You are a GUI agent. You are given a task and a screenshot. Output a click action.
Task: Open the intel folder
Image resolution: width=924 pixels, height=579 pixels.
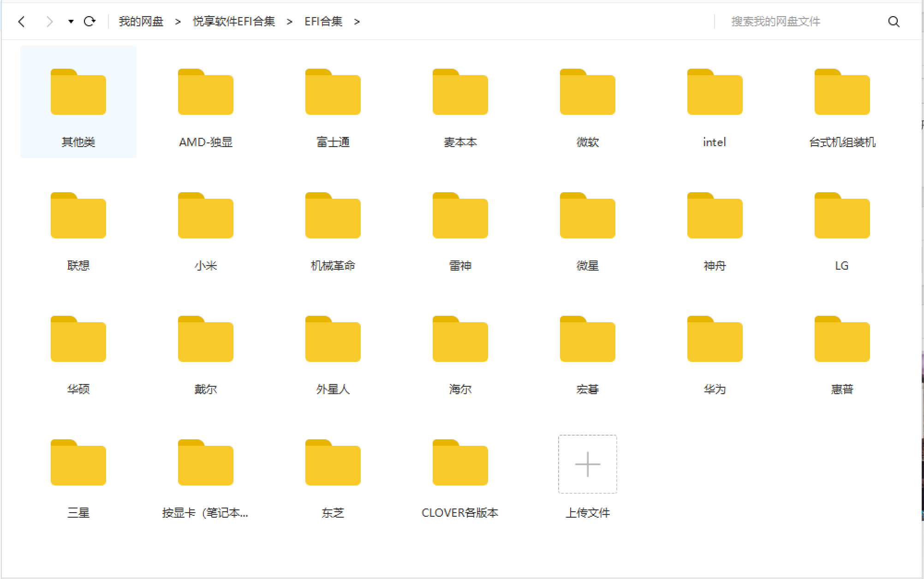click(715, 92)
